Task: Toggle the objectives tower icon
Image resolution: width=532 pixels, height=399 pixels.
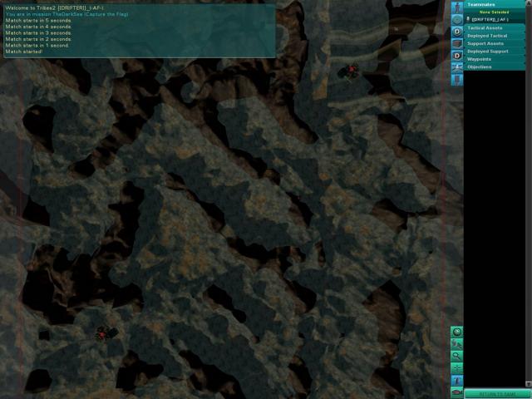Action: tap(457, 80)
